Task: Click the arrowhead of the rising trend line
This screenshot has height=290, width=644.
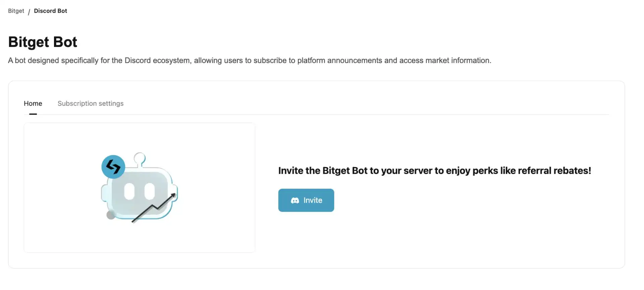Action: (x=173, y=195)
